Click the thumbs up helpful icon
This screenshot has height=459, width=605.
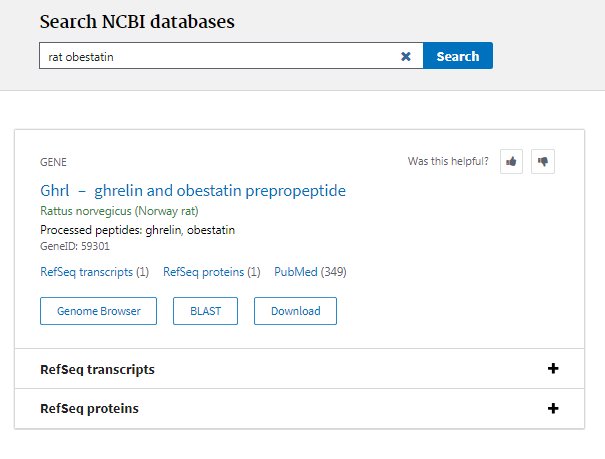pyautogui.click(x=511, y=161)
